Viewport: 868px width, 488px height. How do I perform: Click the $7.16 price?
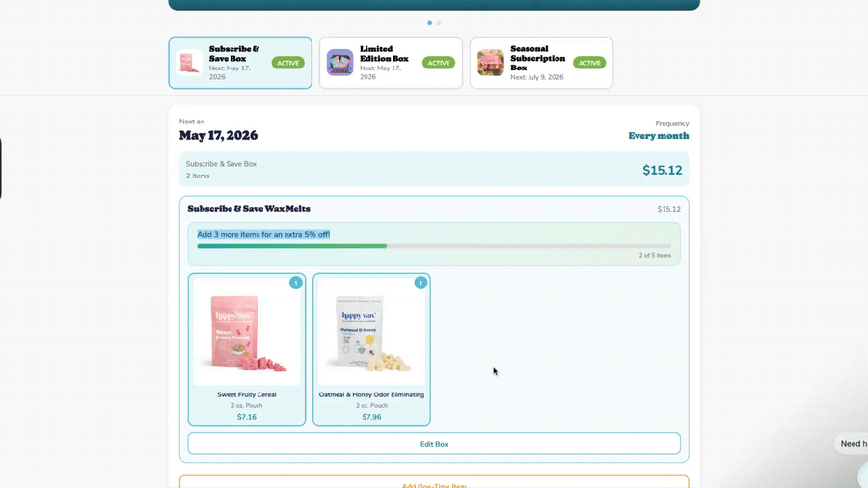tap(246, 417)
